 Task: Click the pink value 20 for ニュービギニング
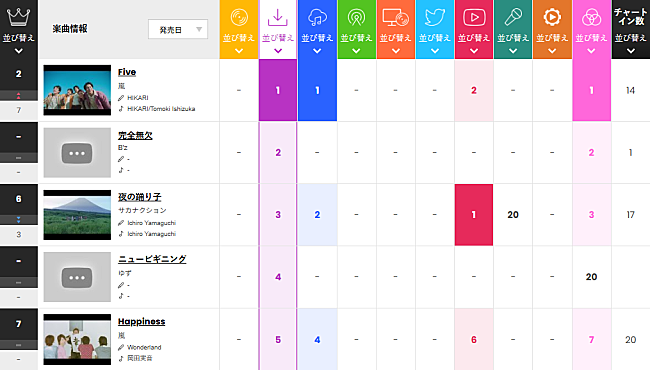pyautogui.click(x=592, y=277)
